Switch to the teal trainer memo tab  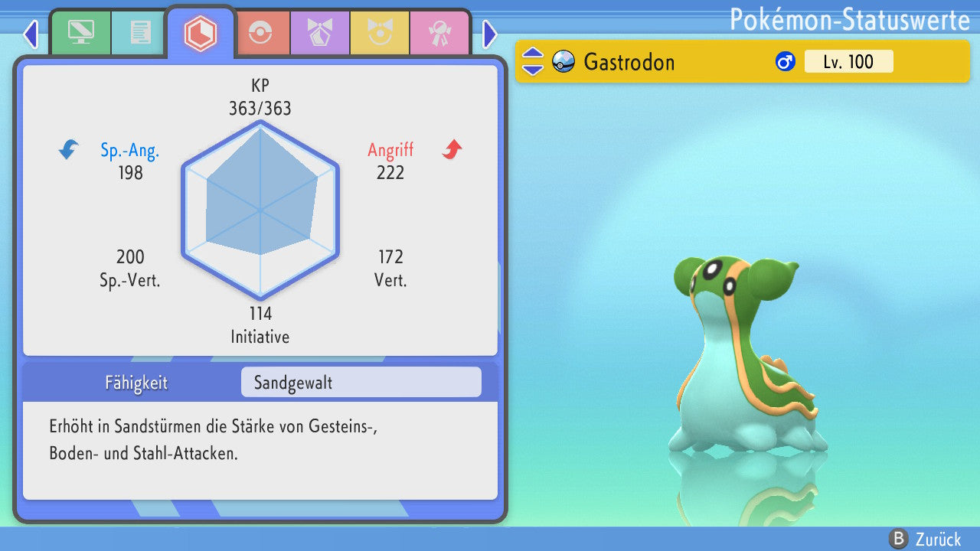(x=140, y=33)
